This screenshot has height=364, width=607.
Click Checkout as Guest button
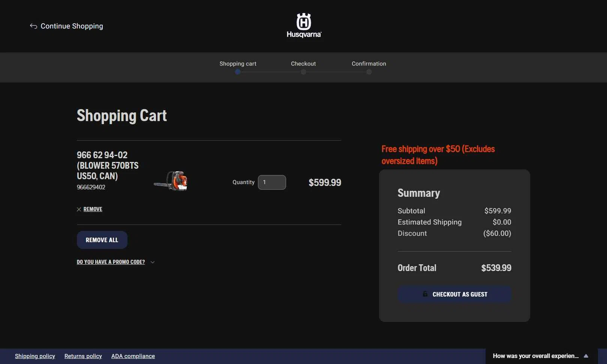click(x=454, y=294)
